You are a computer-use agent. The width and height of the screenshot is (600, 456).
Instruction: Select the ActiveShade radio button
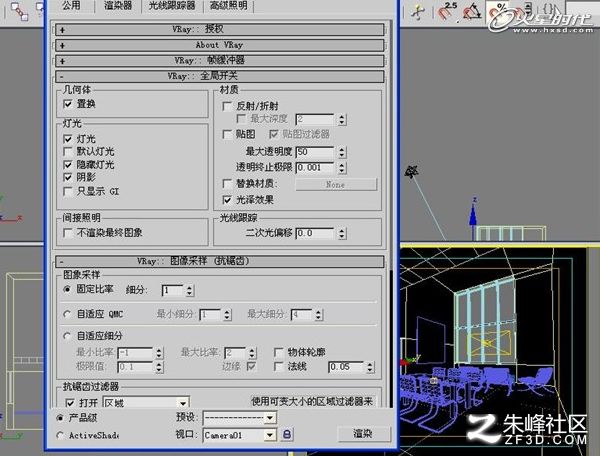pos(60,435)
